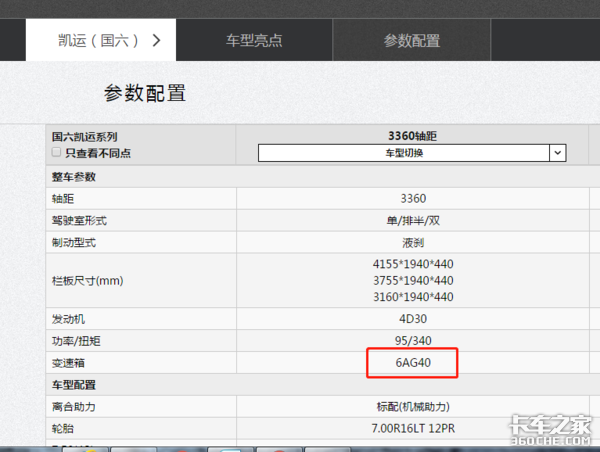Image resolution: width=600 pixels, height=452 pixels.
Task: Click the 国六凯运系列 series label
Action: [92, 136]
